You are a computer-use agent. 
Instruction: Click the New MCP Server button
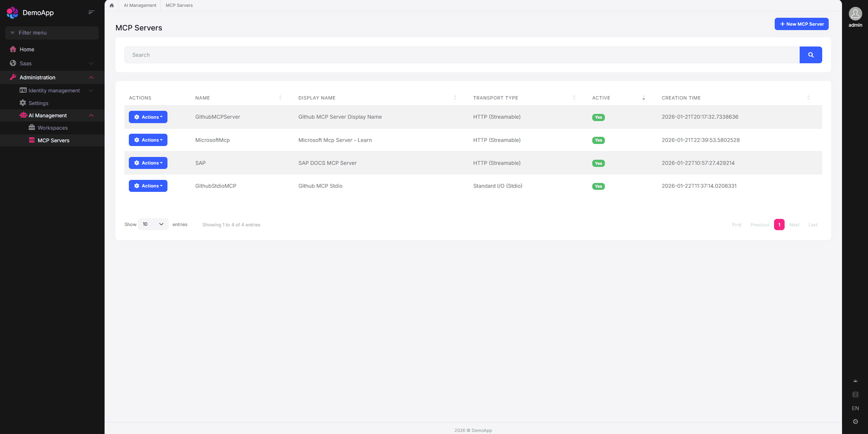(801, 24)
